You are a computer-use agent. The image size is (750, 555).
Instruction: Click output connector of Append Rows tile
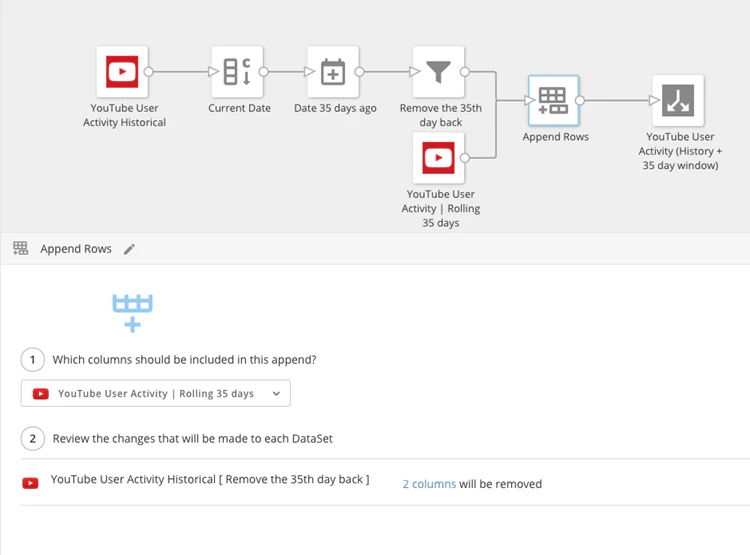[x=580, y=100]
